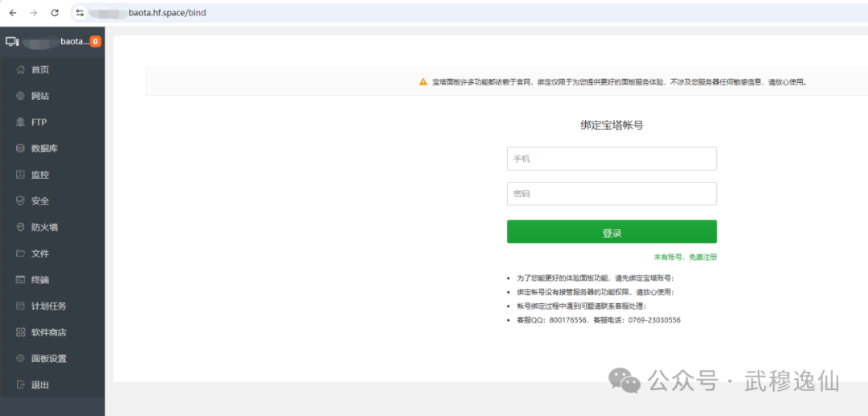The height and width of the screenshot is (416, 868).
Task: Click the 宝塔面板许多功能 notice text
Action: (620, 82)
